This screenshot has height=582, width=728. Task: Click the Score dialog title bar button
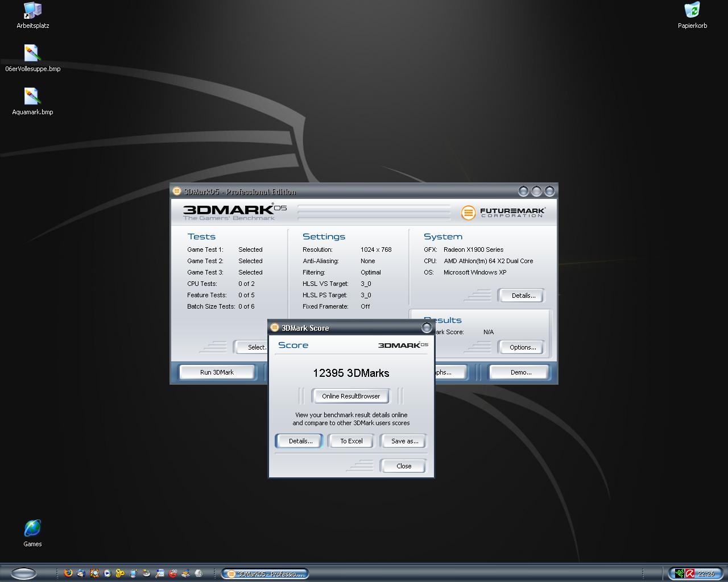click(427, 328)
